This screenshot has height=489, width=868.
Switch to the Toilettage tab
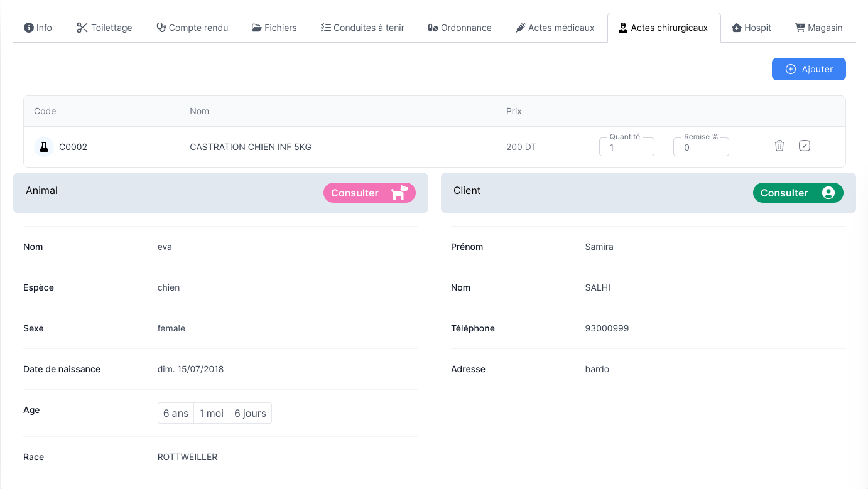point(104,28)
